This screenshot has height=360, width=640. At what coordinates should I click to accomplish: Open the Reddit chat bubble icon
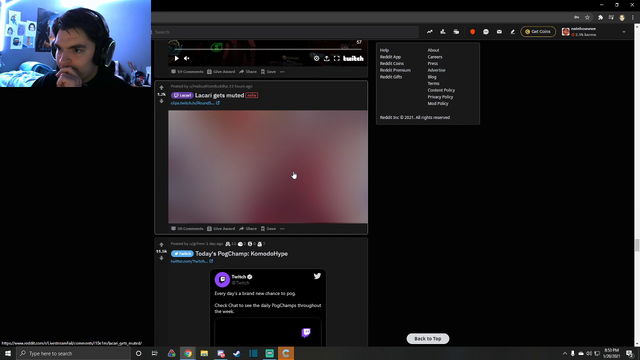coord(486,32)
